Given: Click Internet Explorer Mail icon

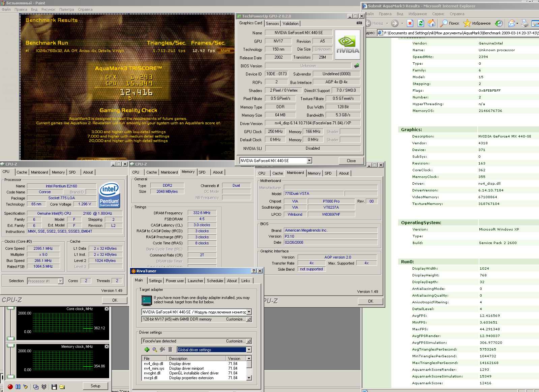Looking at the screenshot, I should [512, 23].
